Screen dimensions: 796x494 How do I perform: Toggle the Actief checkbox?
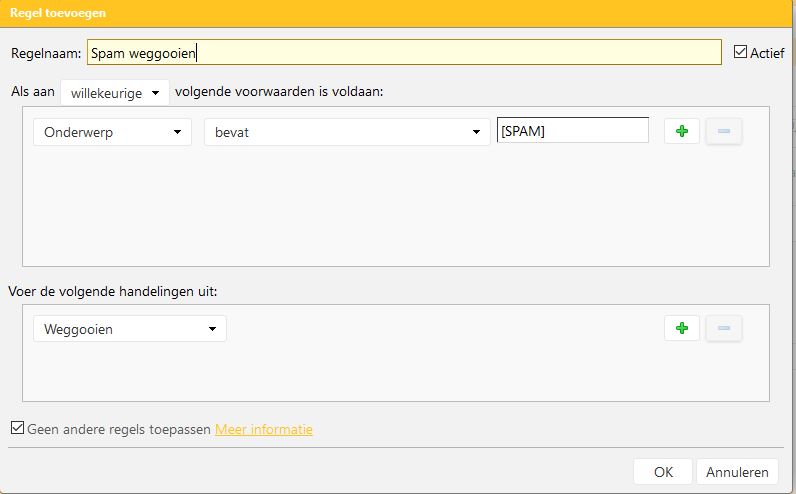click(x=741, y=52)
